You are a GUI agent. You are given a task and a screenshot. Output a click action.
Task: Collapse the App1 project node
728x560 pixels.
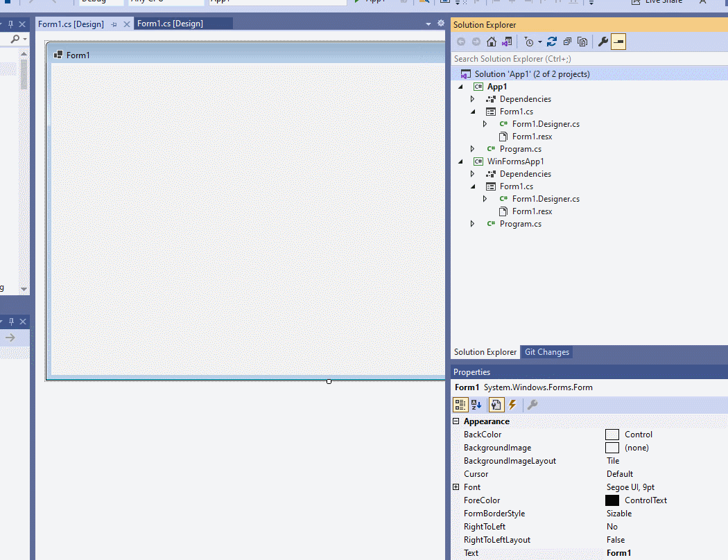tap(460, 86)
